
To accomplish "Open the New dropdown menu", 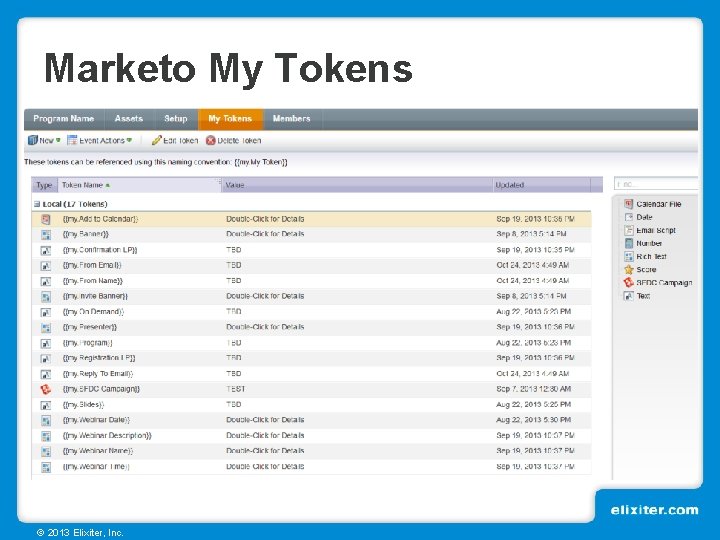I will pos(44,141).
